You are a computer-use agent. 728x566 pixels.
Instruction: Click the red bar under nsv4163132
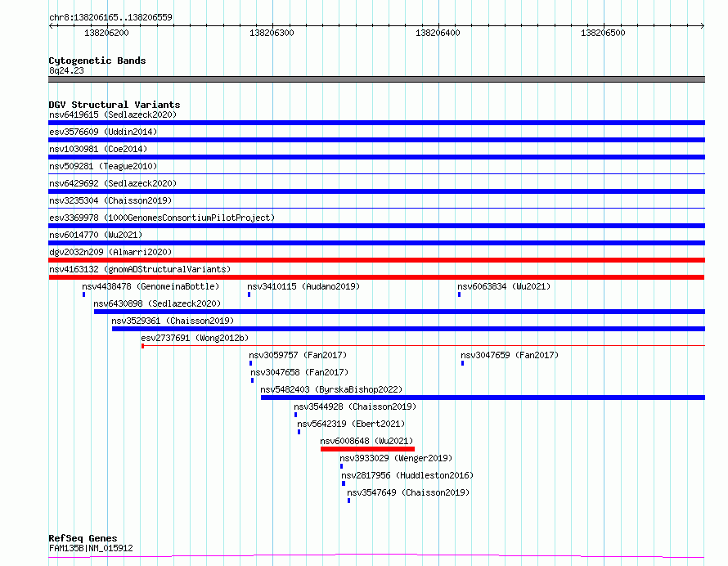pos(376,277)
